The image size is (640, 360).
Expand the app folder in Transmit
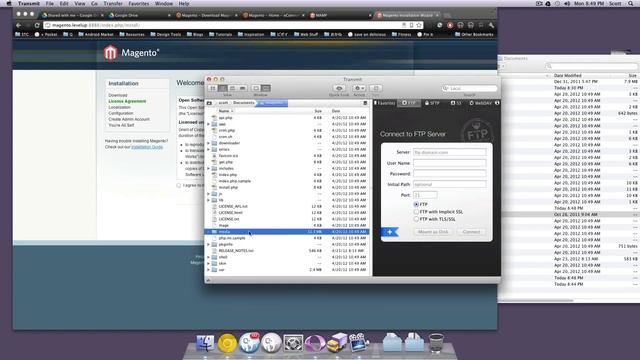tap(209, 124)
